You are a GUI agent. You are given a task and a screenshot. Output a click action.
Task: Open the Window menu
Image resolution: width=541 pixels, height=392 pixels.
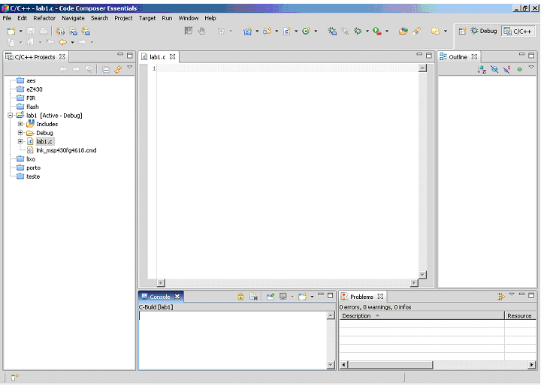click(189, 18)
